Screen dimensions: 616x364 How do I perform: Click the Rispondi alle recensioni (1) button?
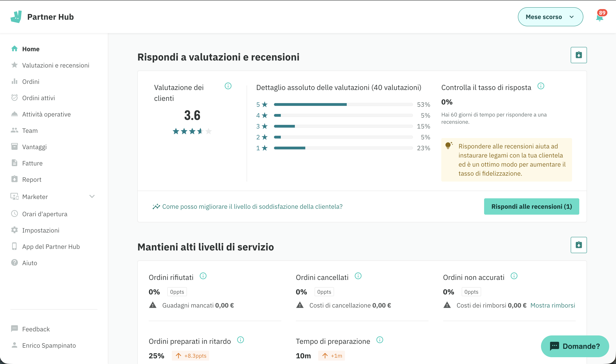tap(531, 206)
